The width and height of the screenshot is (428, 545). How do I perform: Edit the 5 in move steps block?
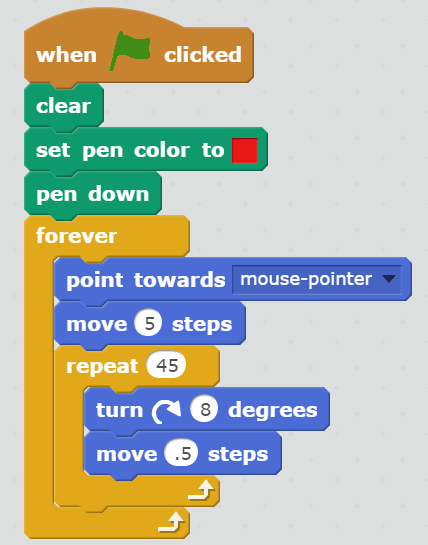(x=148, y=324)
